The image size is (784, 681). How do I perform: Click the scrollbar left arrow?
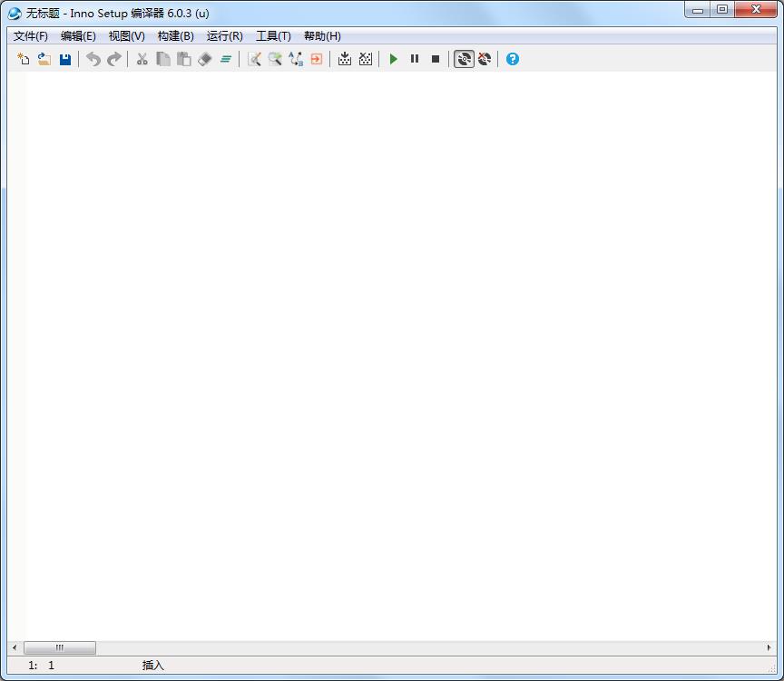pos(15,647)
